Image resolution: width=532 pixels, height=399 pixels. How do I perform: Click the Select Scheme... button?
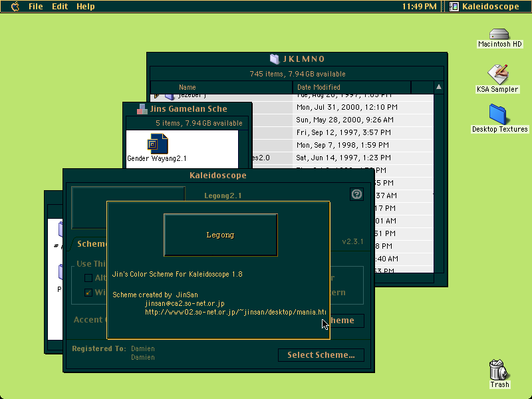tap(321, 355)
